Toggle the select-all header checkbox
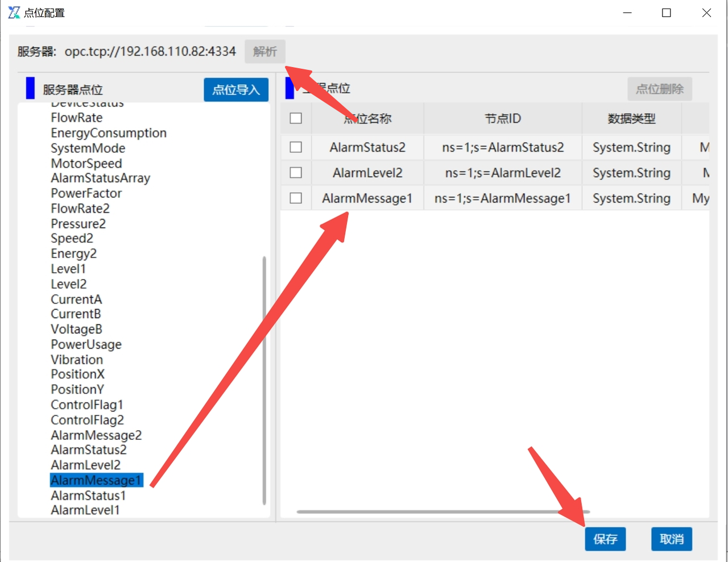 coord(296,118)
